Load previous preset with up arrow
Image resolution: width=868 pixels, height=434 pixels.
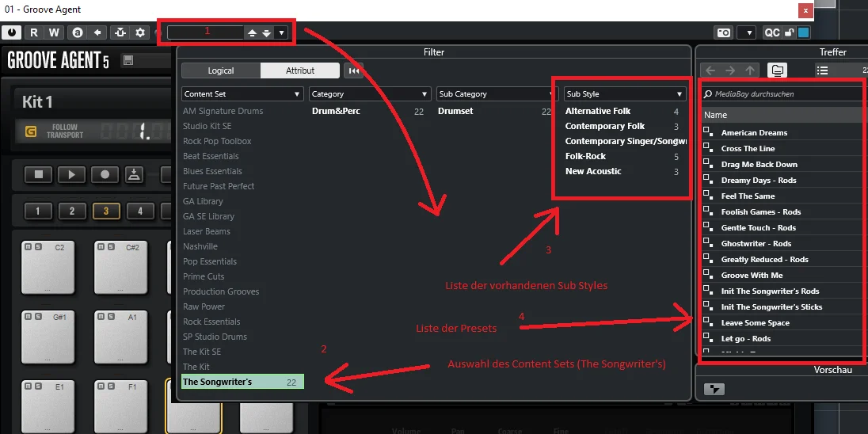[x=252, y=32]
